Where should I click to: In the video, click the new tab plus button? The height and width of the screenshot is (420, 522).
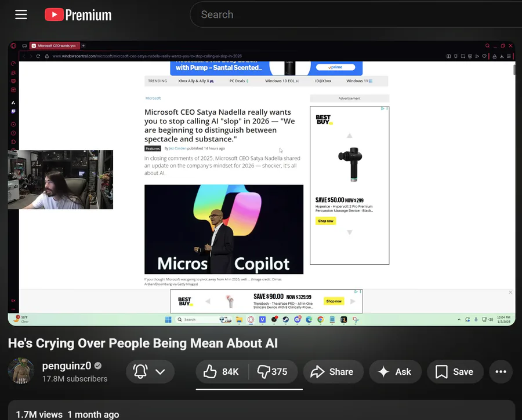[x=84, y=46]
